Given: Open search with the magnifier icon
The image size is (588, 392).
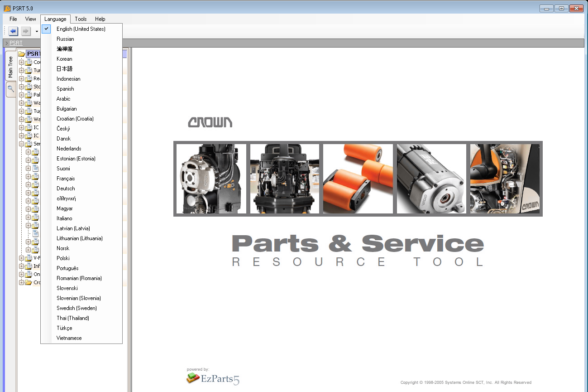Looking at the screenshot, I should pyautogui.click(x=10, y=89).
